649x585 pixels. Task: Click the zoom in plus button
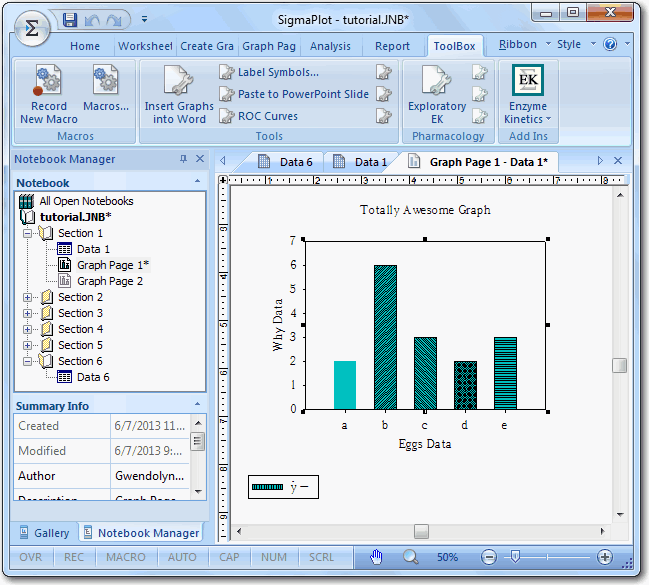click(x=605, y=557)
